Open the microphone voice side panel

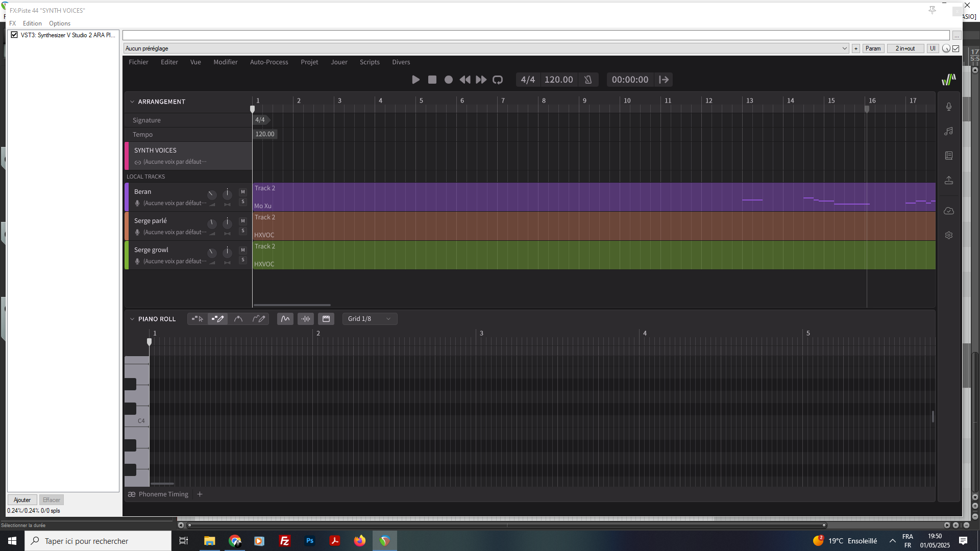pyautogui.click(x=949, y=107)
